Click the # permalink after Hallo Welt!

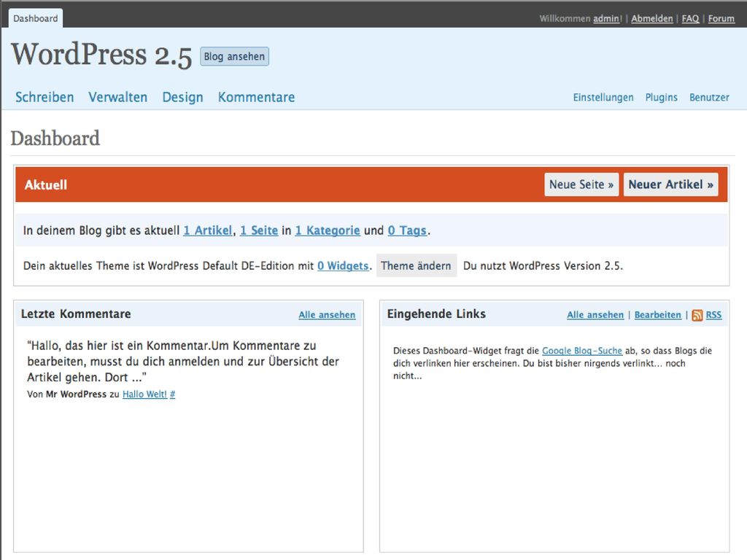[172, 394]
